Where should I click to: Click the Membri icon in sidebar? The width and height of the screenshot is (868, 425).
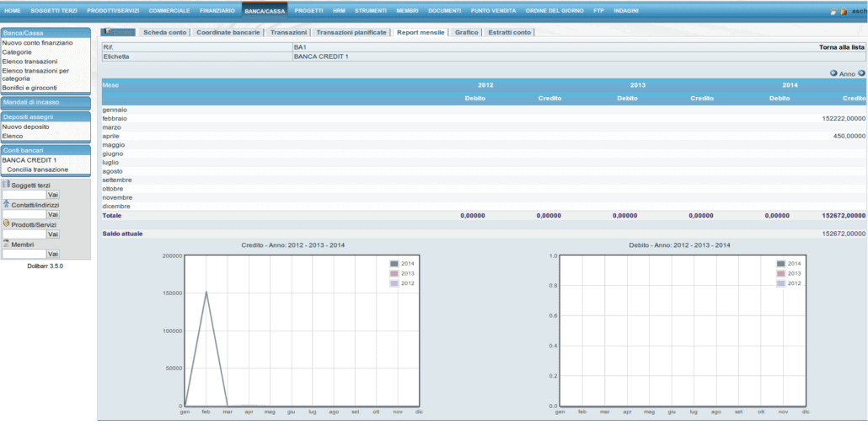click(6, 243)
